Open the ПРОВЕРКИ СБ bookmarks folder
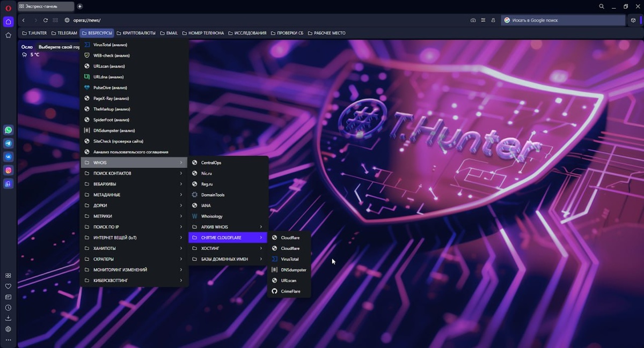644x348 pixels. pyautogui.click(x=287, y=33)
